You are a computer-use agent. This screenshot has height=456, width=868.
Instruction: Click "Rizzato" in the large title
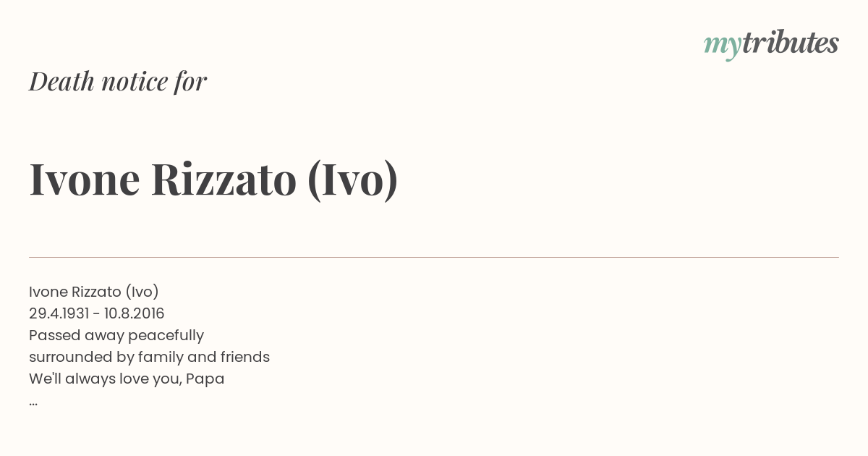point(224,179)
